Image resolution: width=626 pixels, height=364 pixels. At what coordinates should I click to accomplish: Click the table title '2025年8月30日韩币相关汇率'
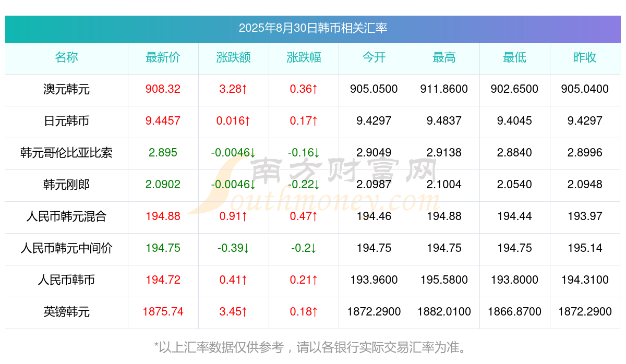(313, 28)
